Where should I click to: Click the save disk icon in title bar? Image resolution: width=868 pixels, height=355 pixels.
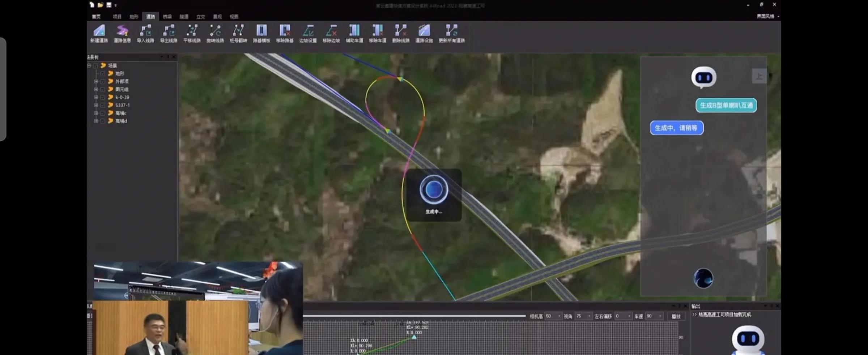109,5
